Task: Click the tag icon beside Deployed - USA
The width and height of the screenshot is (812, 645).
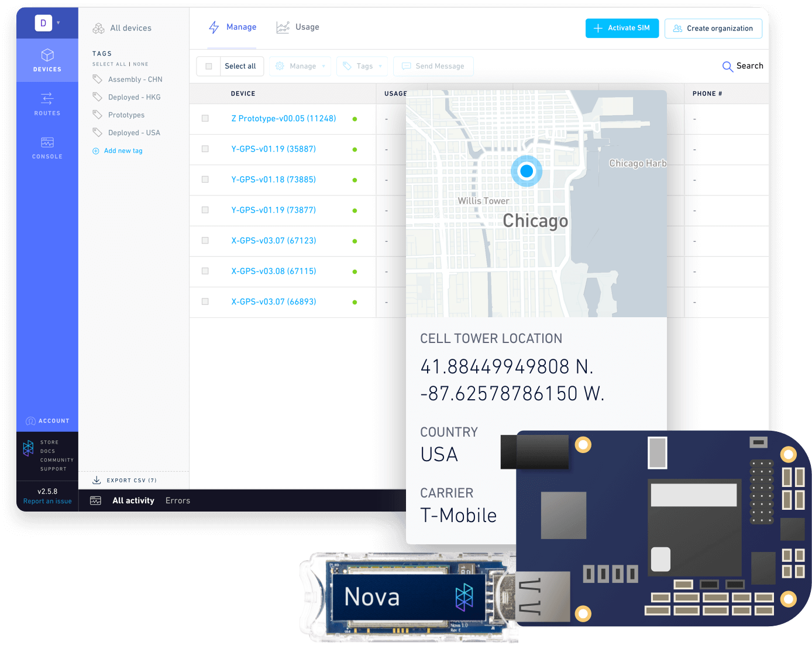Action: pyautogui.click(x=97, y=133)
